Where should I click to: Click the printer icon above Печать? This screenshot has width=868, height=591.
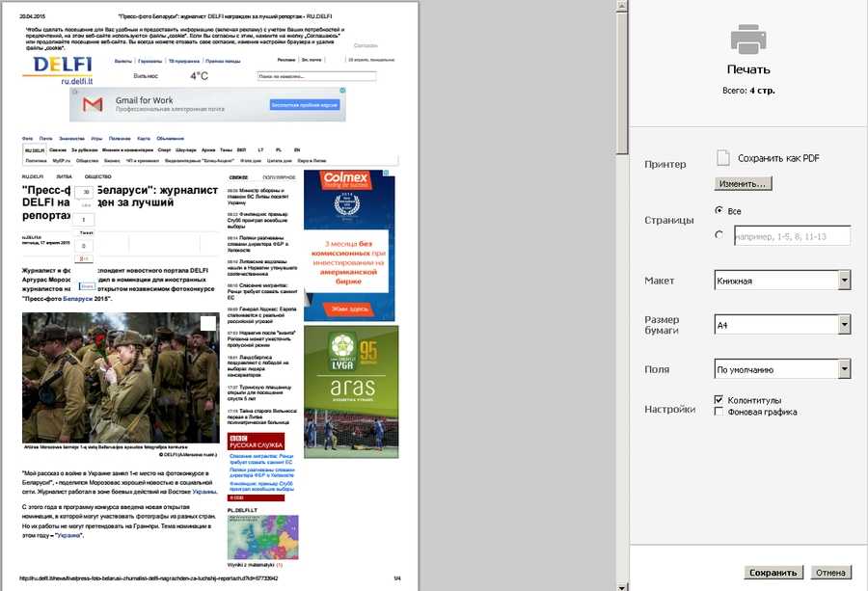[749, 39]
